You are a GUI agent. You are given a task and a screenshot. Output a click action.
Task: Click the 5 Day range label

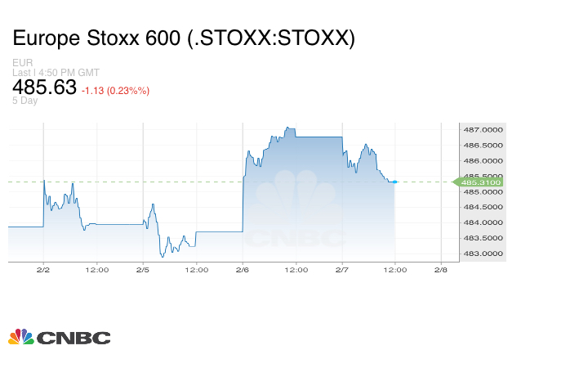(25, 101)
